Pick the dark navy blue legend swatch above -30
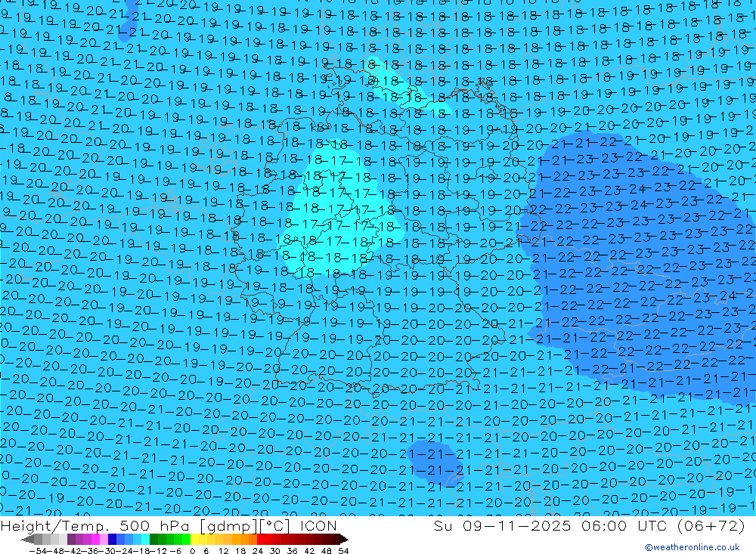 112,539
